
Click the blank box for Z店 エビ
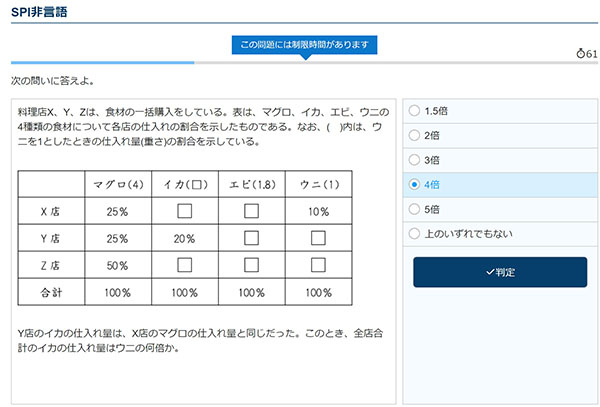251,265
